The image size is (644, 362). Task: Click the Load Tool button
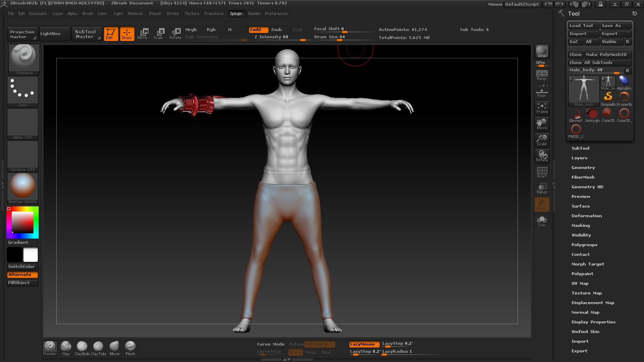pos(584,26)
